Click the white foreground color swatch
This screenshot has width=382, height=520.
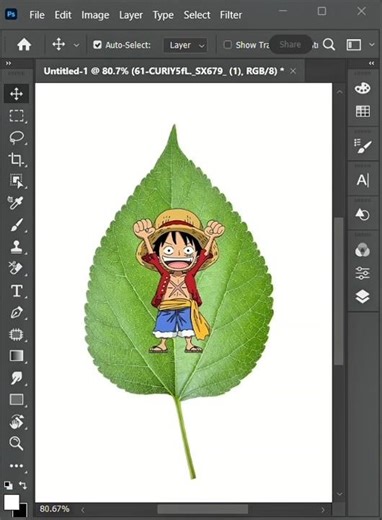pyautogui.click(x=11, y=502)
